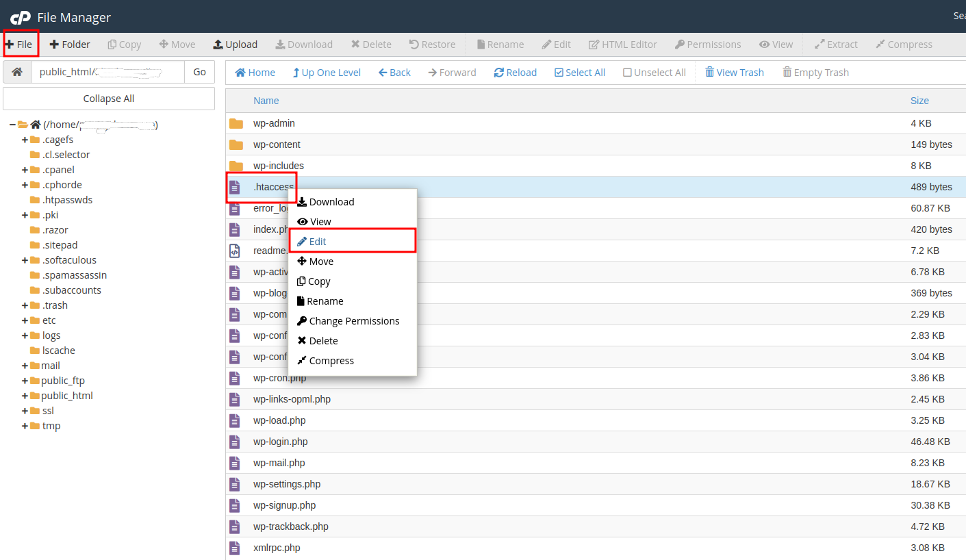Click the Edit toolbar button
The image size is (966, 560).
pyautogui.click(x=556, y=44)
